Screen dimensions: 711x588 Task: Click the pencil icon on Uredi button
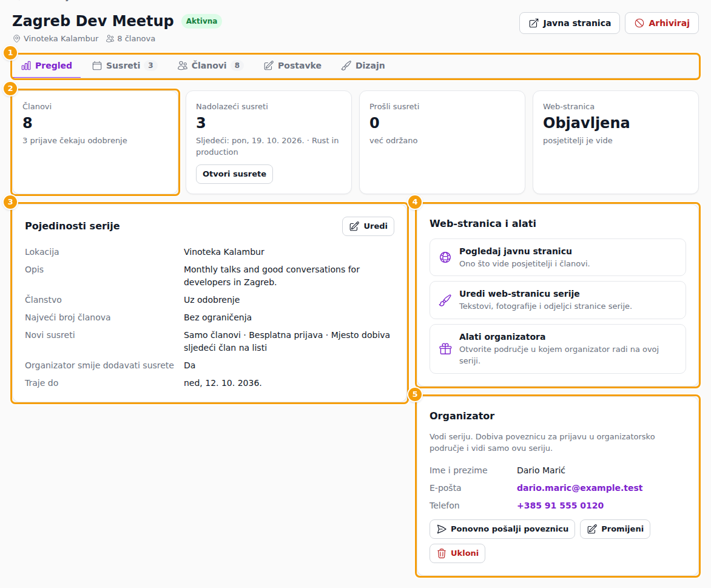[354, 226]
